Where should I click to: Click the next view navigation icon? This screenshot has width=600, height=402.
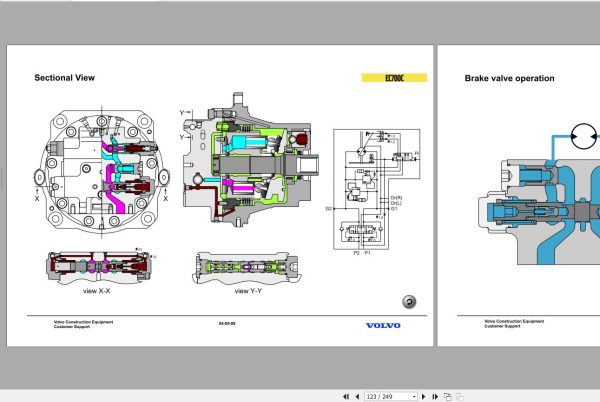(x=447, y=397)
